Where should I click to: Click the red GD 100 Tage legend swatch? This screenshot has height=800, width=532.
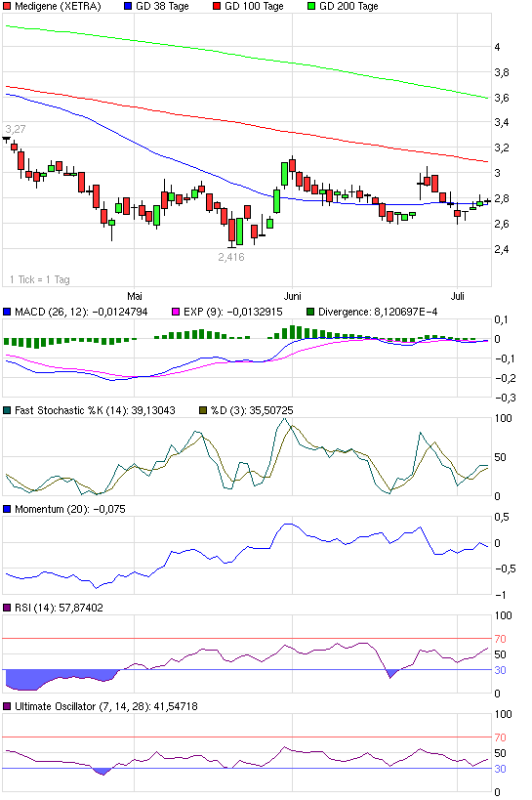(x=217, y=6)
